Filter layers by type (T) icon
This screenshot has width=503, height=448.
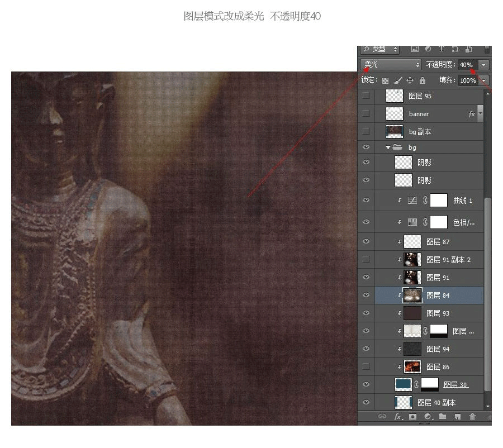(442, 49)
